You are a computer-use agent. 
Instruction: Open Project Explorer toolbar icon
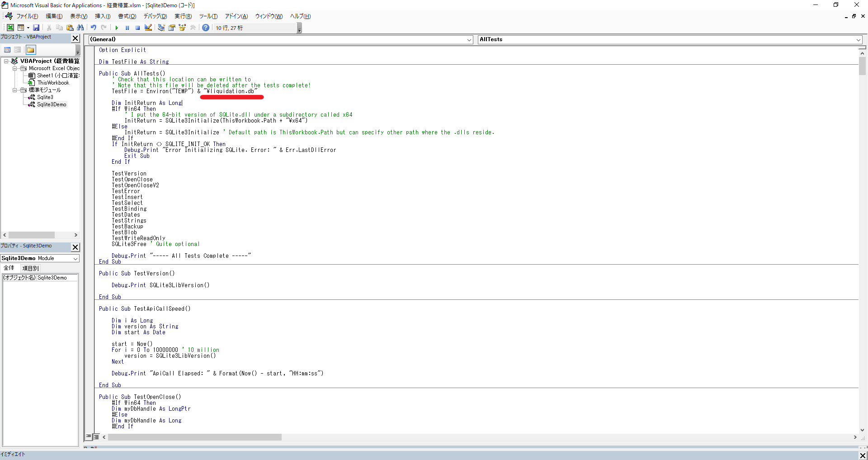161,28
